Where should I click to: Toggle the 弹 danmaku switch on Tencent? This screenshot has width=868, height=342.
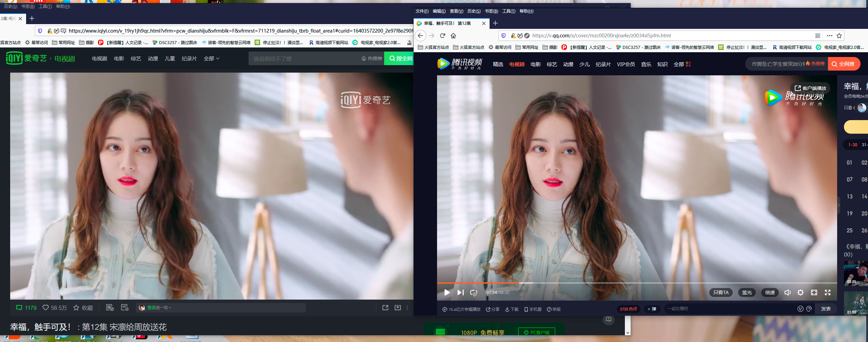pos(652,309)
